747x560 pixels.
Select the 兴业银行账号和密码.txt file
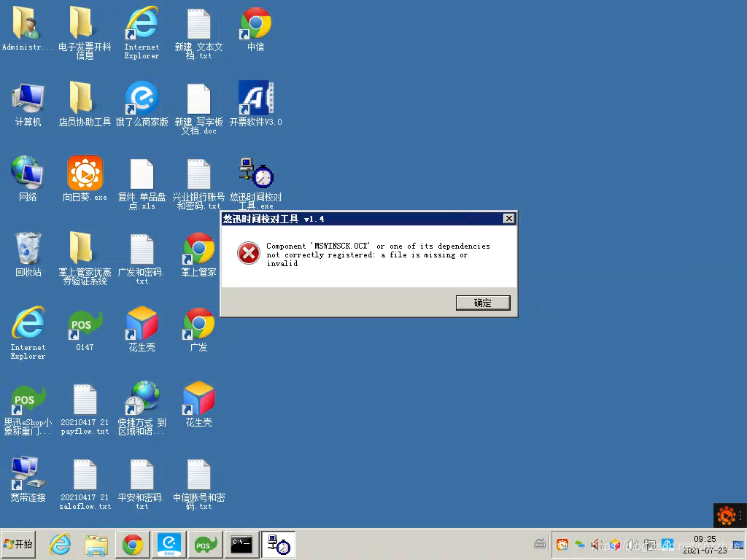point(198,184)
